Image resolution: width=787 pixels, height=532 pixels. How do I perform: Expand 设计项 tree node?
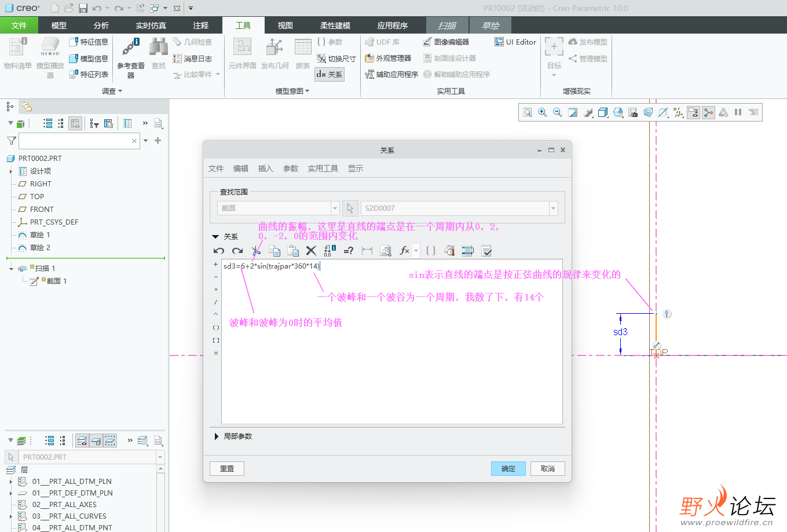point(11,171)
